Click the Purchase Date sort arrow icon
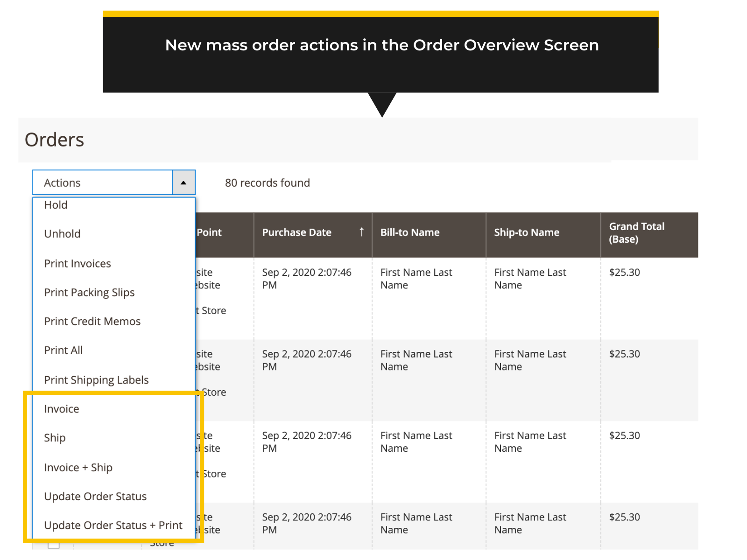The height and width of the screenshot is (560, 747). pos(361,232)
